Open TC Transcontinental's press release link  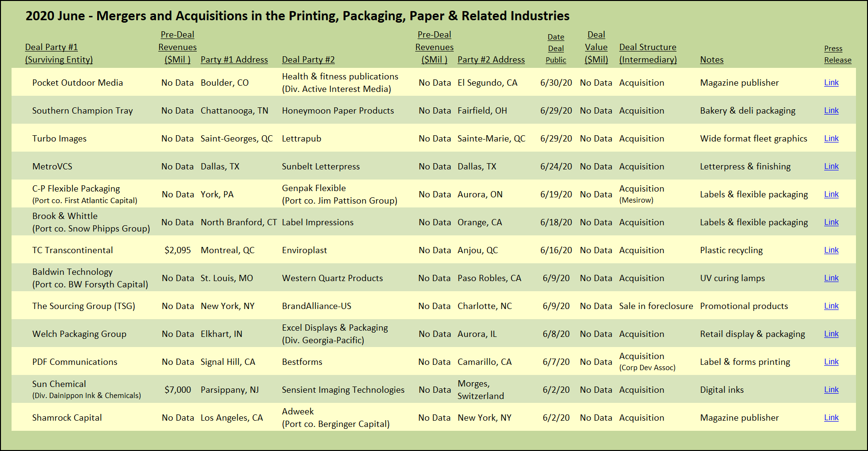[831, 250]
